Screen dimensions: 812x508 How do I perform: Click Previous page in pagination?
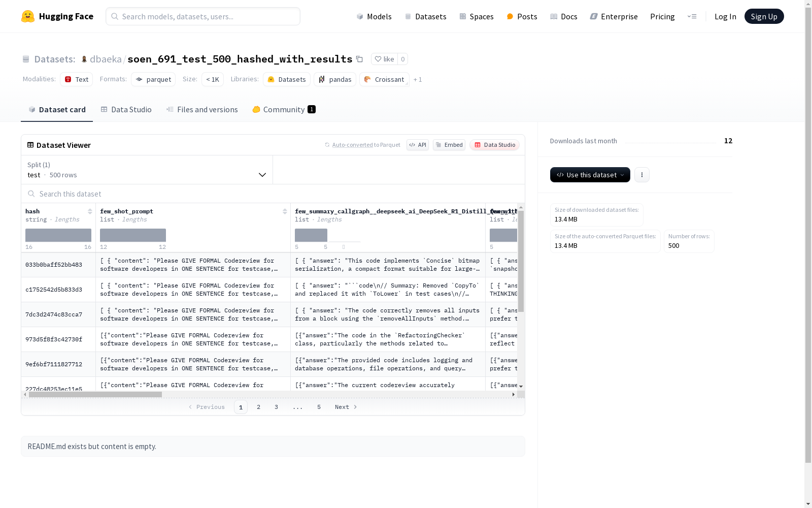(x=207, y=407)
